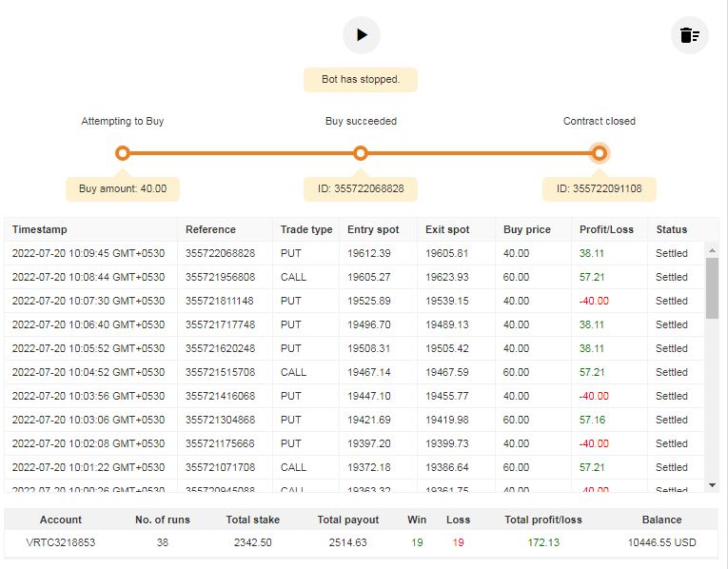Click the Buy amount: 40.00 label
Viewport: 728px width, 569px height.
coord(123,188)
